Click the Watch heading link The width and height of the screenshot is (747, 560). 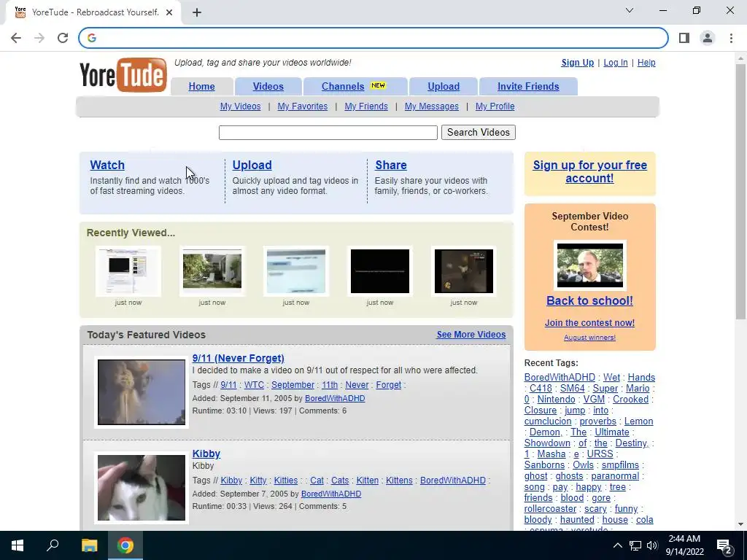(x=107, y=165)
